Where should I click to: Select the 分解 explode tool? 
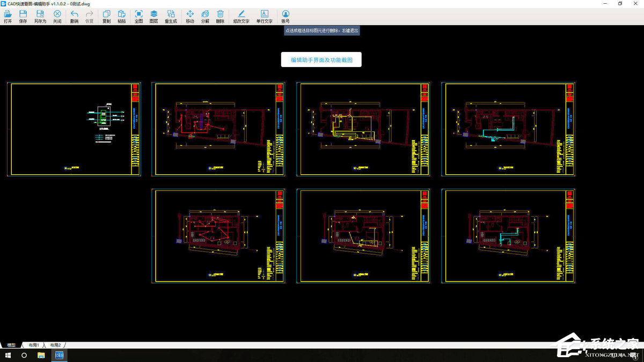(205, 17)
